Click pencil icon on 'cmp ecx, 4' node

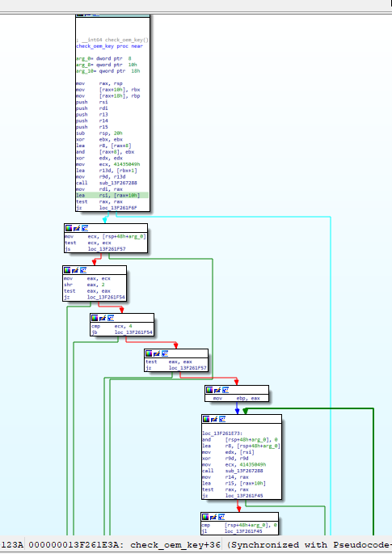pyautogui.click(x=103, y=318)
